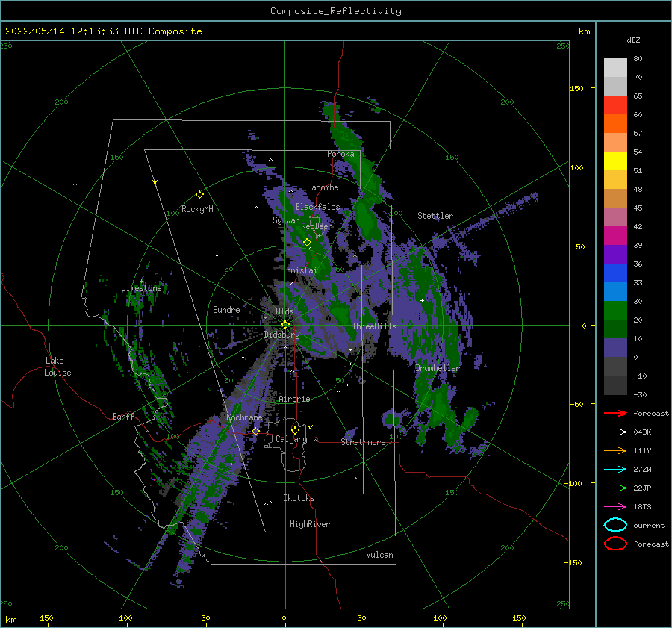Select the light gray band below 80 dBZ
The width and height of the screenshot is (672, 628).
coord(615,68)
